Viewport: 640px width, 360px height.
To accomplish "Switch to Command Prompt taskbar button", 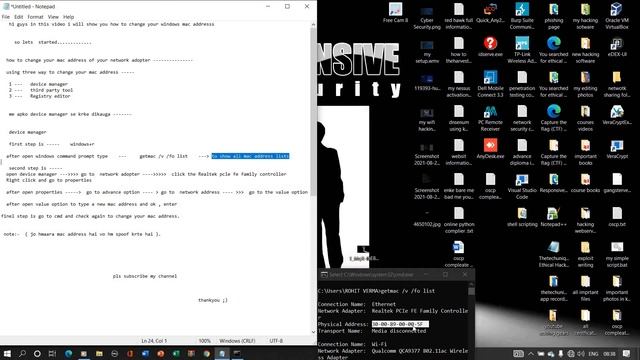I will (x=237, y=353).
